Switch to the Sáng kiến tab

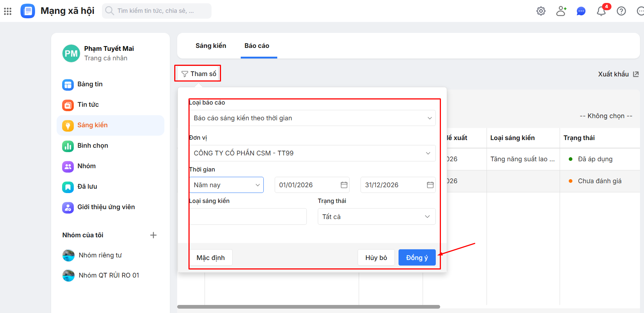(x=211, y=46)
